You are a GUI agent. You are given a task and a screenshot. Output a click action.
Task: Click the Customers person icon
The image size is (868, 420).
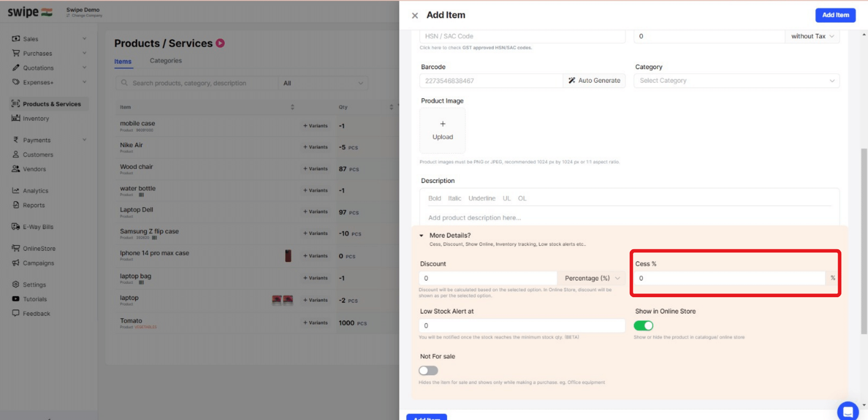(16, 154)
